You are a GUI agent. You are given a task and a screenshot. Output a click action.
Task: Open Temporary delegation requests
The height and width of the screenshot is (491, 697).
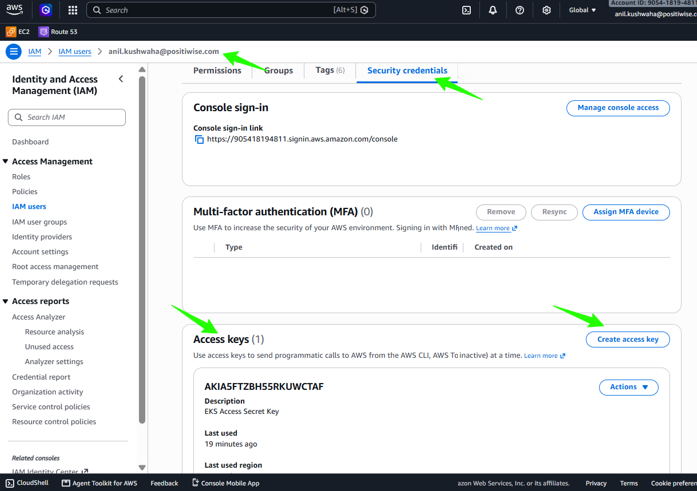pyautogui.click(x=65, y=282)
